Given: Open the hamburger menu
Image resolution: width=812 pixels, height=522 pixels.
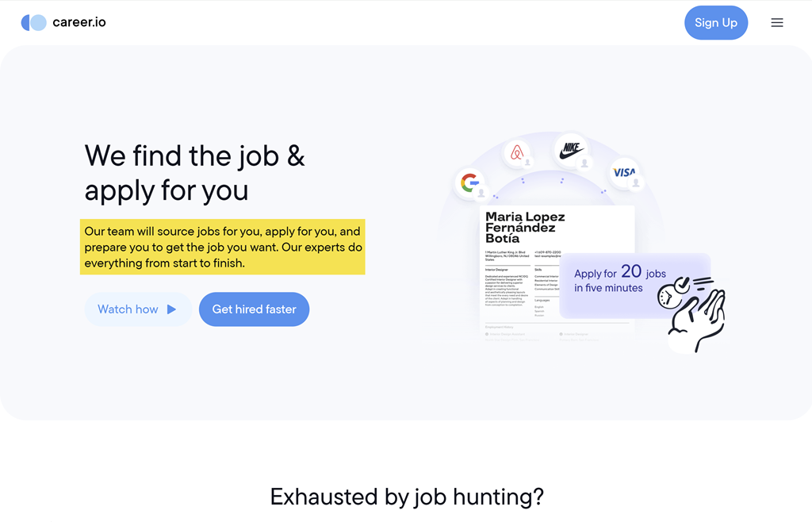Looking at the screenshot, I should tap(777, 22).
